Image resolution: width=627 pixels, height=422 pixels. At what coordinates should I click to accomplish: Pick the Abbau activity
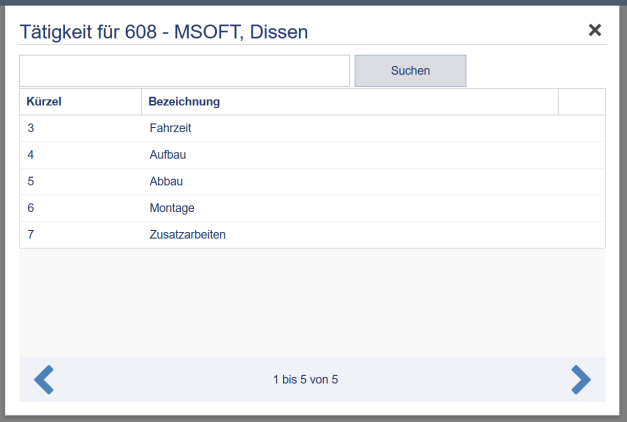[166, 182]
